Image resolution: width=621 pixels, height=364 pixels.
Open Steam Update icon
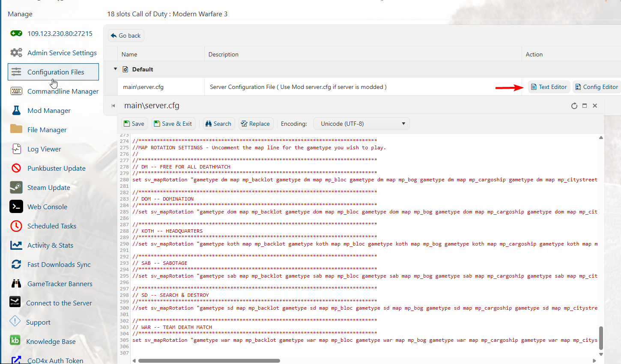coord(16,187)
